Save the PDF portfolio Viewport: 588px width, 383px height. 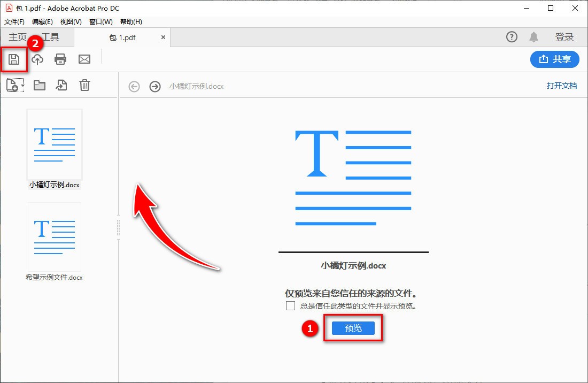coord(13,59)
